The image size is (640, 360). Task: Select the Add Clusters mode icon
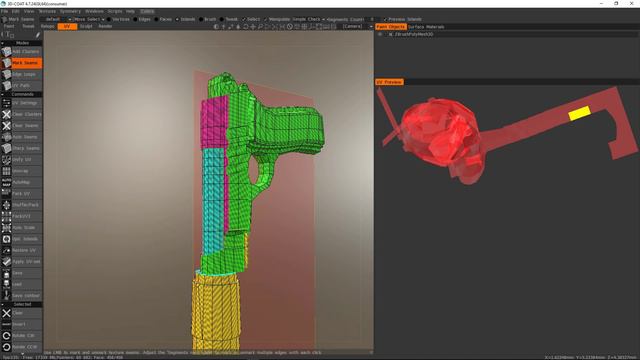pyautogui.click(x=6, y=51)
